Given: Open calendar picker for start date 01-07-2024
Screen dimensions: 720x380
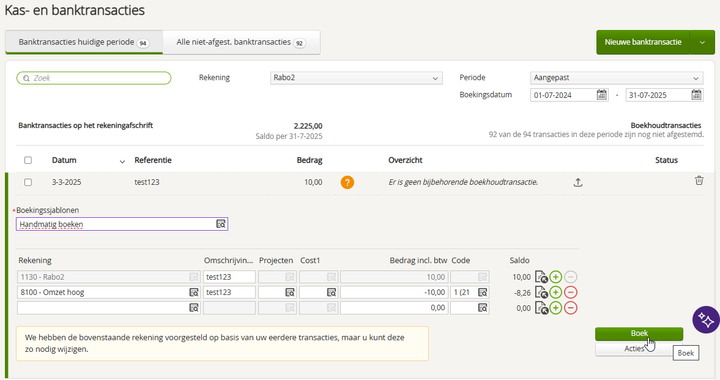Looking at the screenshot, I should 602,95.
